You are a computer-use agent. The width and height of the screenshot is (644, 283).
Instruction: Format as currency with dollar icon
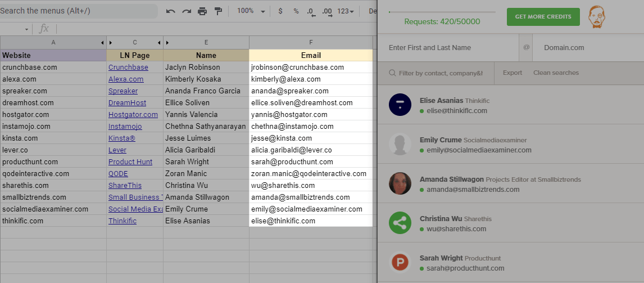(x=280, y=11)
